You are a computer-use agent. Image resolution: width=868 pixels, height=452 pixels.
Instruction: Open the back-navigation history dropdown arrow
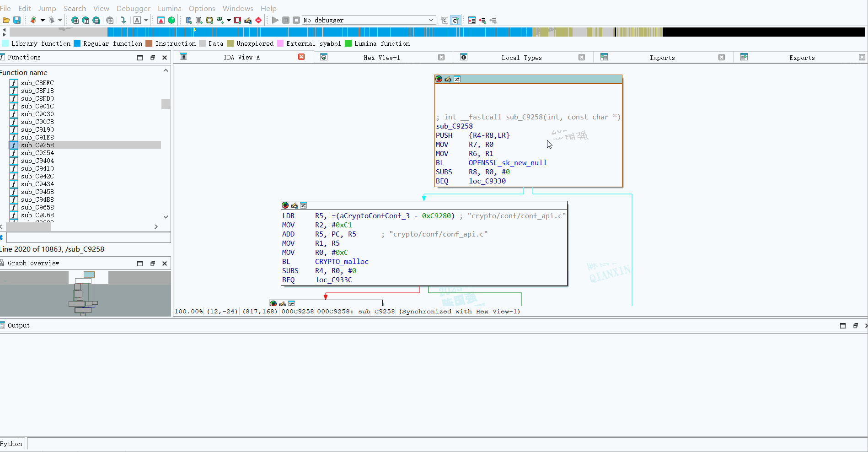click(x=43, y=20)
